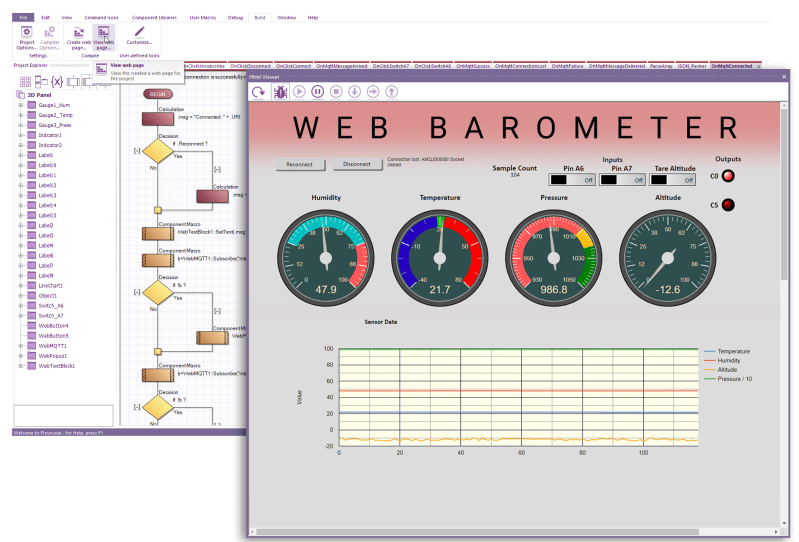This screenshot has height=542, width=799.
Task: Click the component icon right of {x}
Action: point(73,82)
